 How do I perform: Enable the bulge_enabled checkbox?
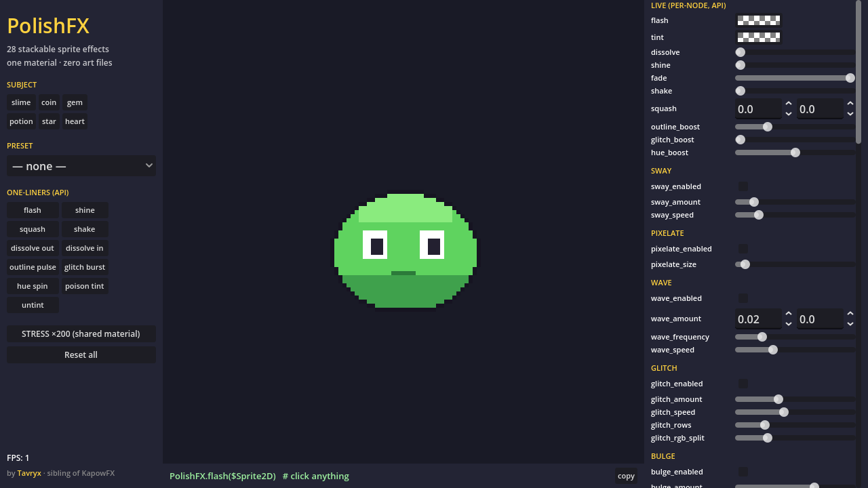pyautogui.click(x=743, y=472)
